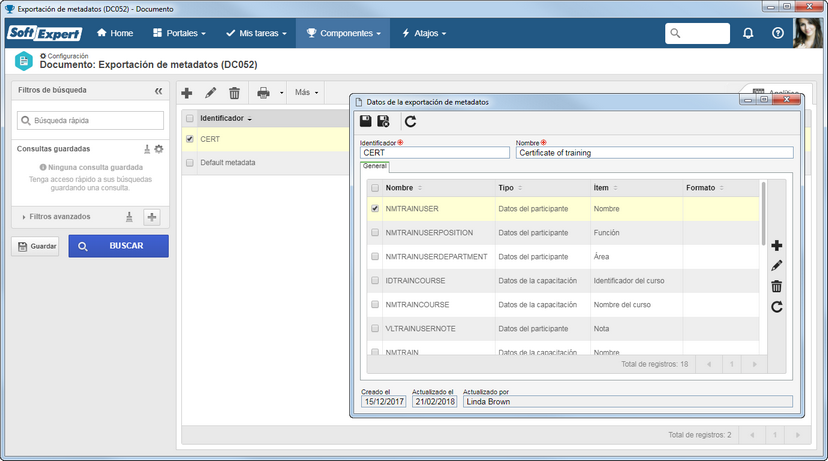Screen dimensions: 828x461
Task: Open the Componentes dropdown menu
Action: (x=343, y=33)
